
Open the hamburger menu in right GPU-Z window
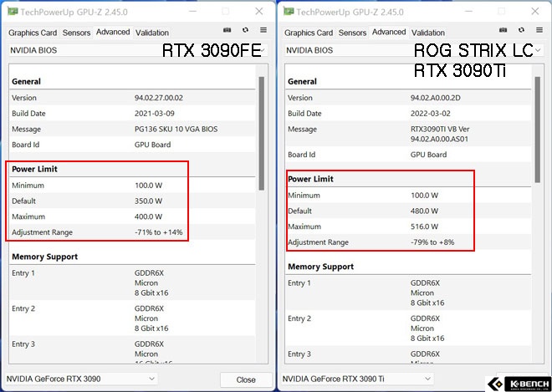[539, 30]
